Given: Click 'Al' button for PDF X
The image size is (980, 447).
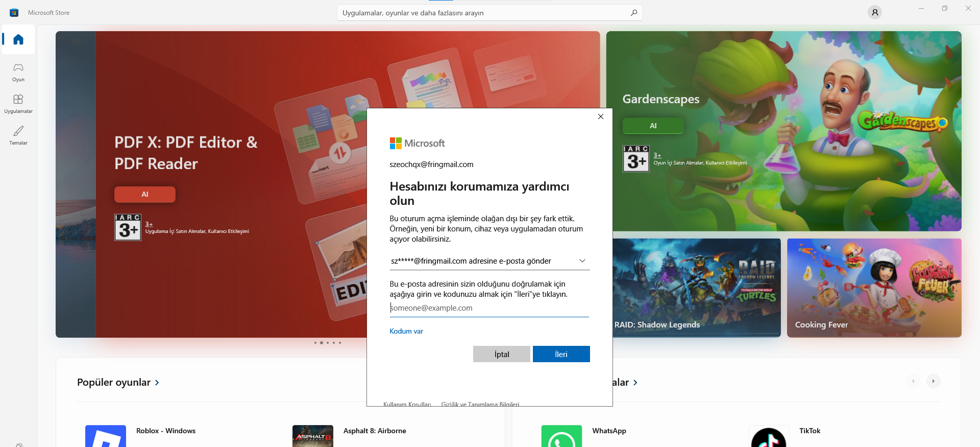Looking at the screenshot, I should pos(145,194).
